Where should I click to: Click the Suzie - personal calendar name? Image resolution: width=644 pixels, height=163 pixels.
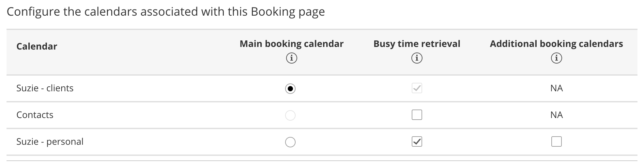pyautogui.click(x=50, y=141)
